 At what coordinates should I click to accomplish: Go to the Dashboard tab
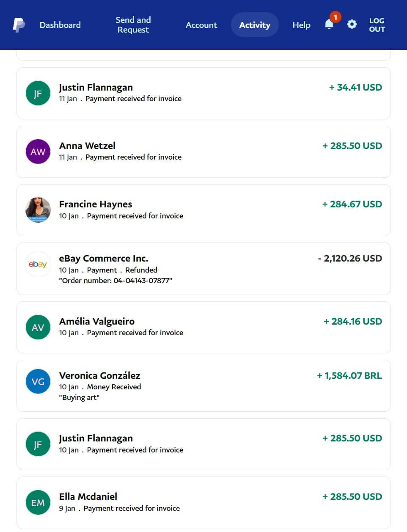click(x=60, y=25)
